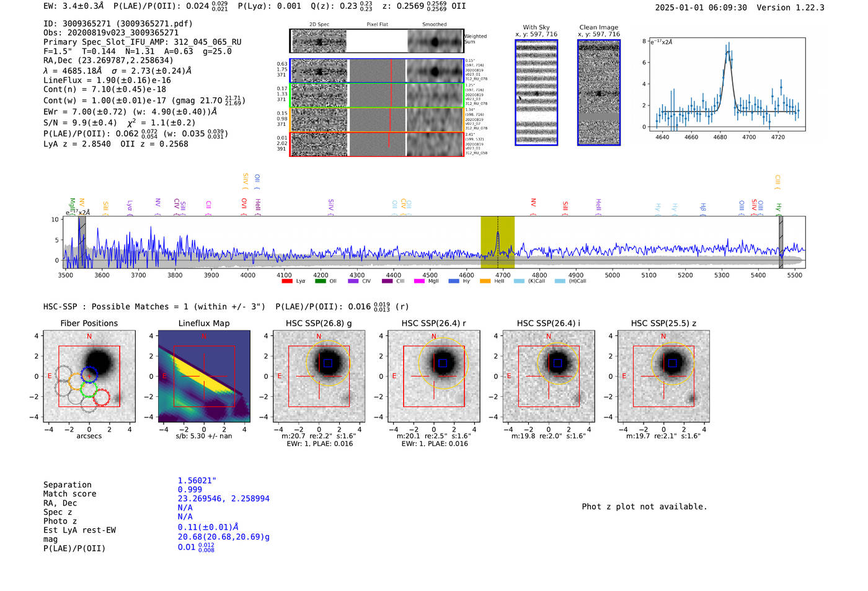Click the Weighted Sum 2D spectrum row
Viewport: 868px width, 591px height.
pos(377,42)
